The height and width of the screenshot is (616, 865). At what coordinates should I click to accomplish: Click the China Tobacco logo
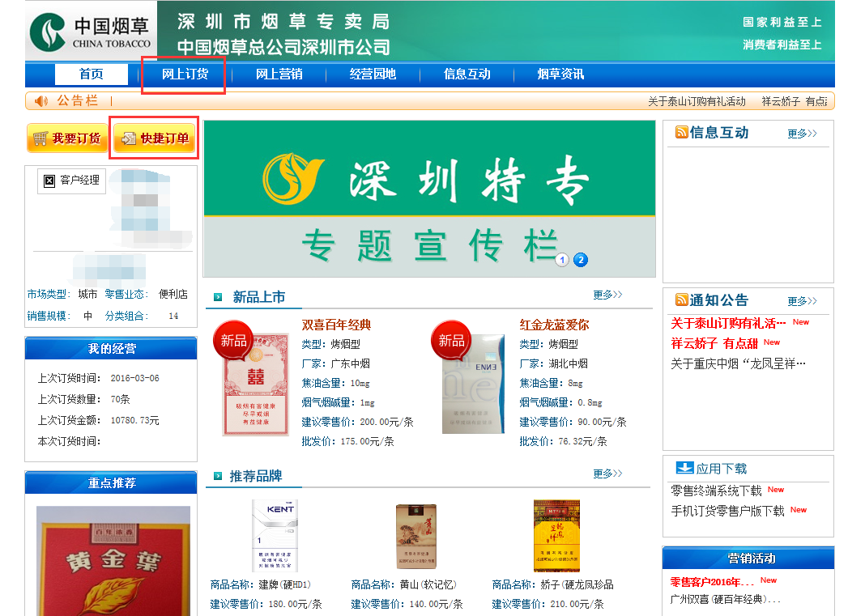click(91, 32)
